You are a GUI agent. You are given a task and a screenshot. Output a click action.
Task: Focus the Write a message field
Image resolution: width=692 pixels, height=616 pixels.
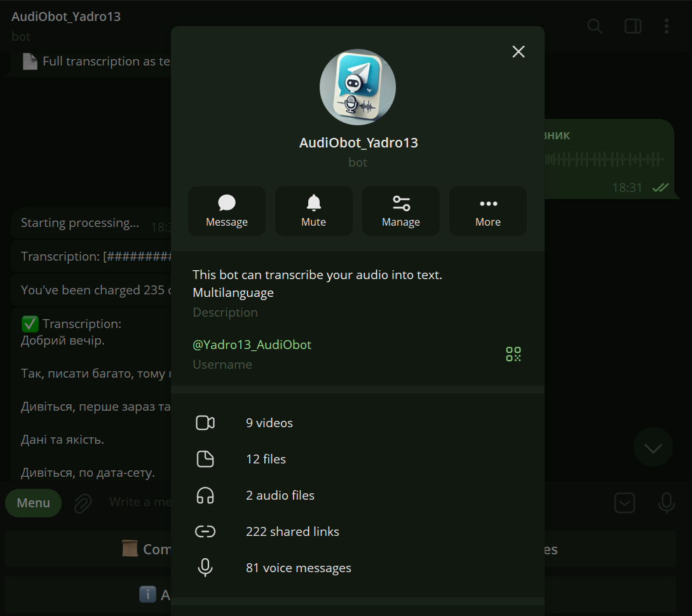point(140,502)
